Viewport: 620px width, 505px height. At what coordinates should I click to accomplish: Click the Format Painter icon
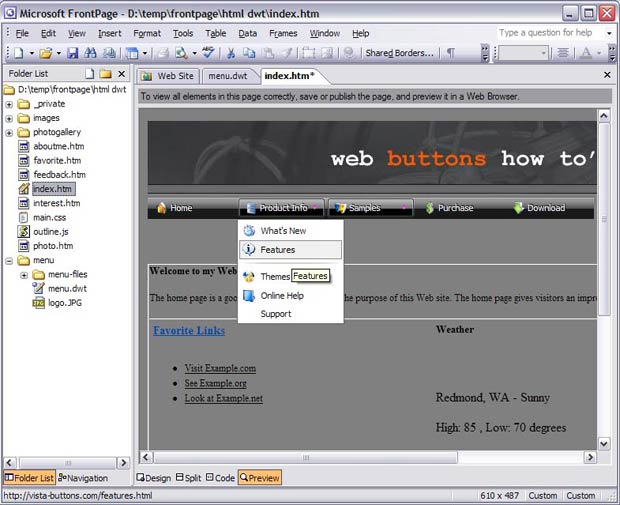click(287, 53)
